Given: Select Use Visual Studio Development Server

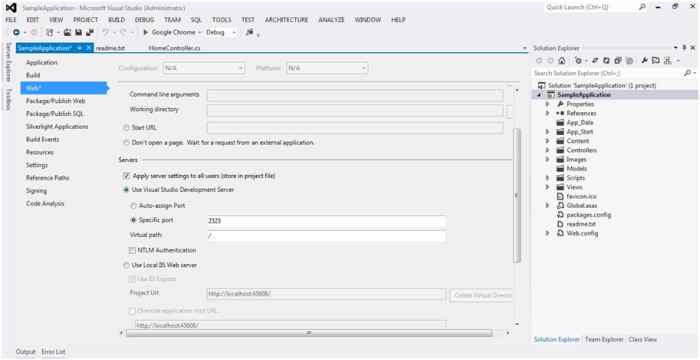Looking at the screenshot, I should [126, 190].
